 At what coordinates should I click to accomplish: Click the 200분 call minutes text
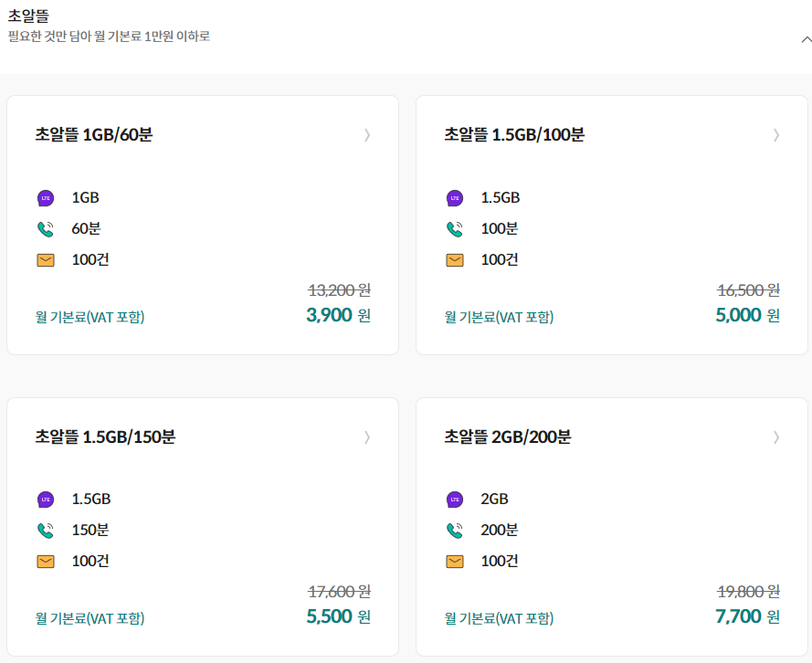pyautogui.click(x=500, y=530)
